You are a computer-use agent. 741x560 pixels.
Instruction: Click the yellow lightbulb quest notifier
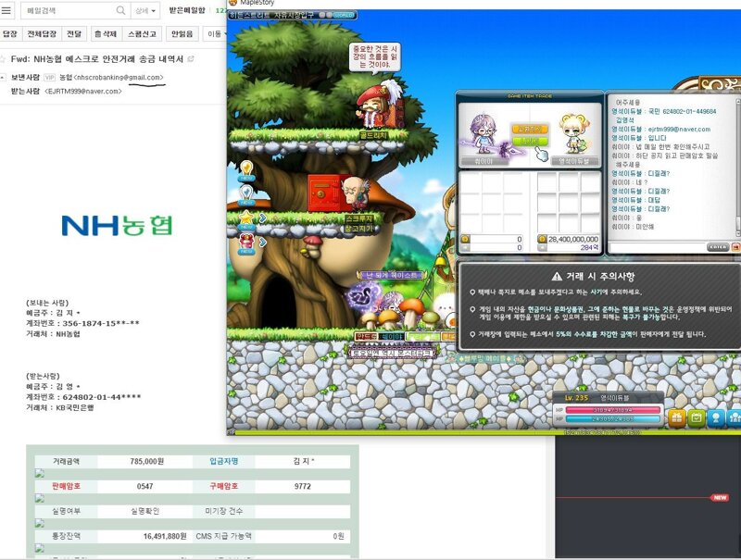point(246,170)
